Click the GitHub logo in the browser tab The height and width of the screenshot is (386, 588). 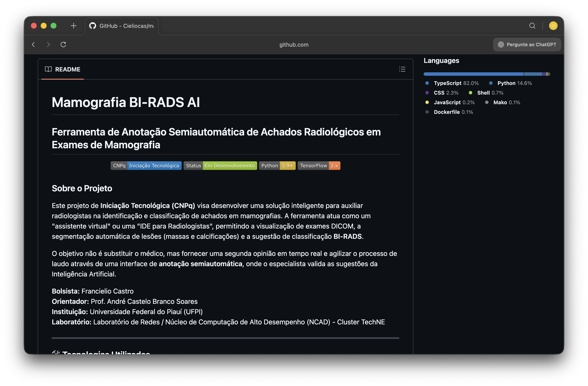92,25
